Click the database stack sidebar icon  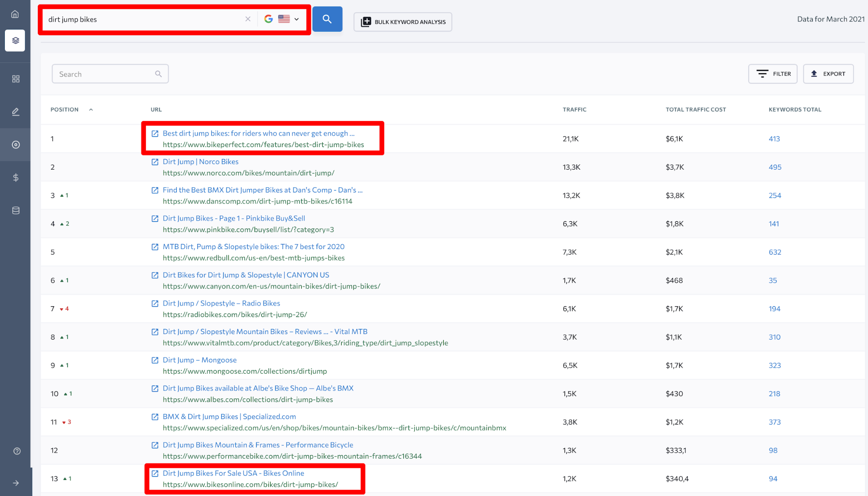(x=16, y=210)
